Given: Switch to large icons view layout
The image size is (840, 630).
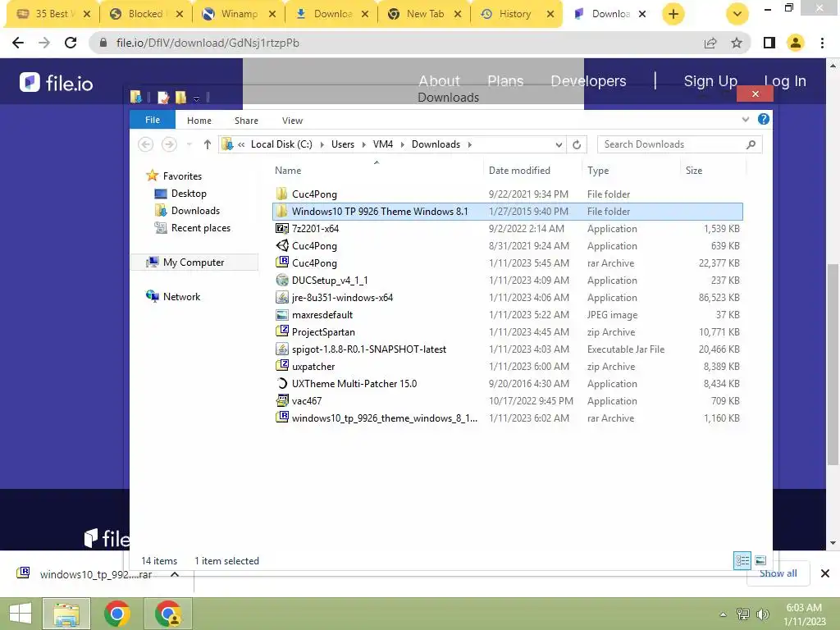Looking at the screenshot, I should 760,560.
